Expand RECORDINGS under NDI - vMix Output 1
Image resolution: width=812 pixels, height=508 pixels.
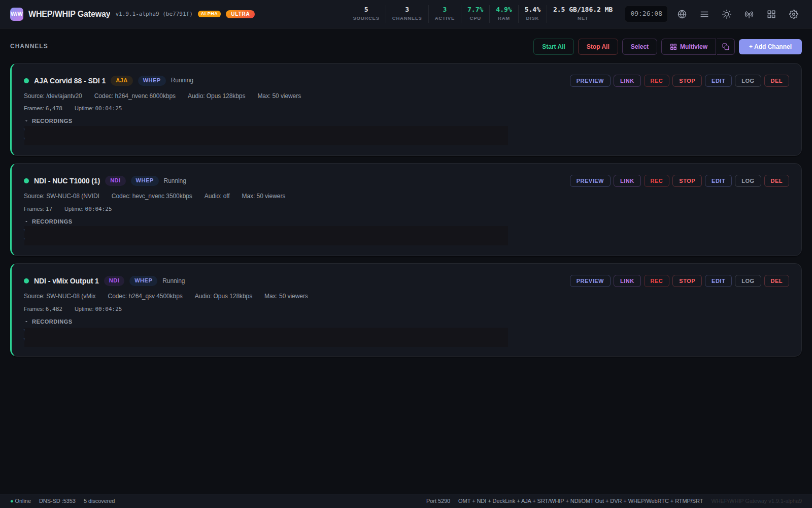(x=49, y=322)
